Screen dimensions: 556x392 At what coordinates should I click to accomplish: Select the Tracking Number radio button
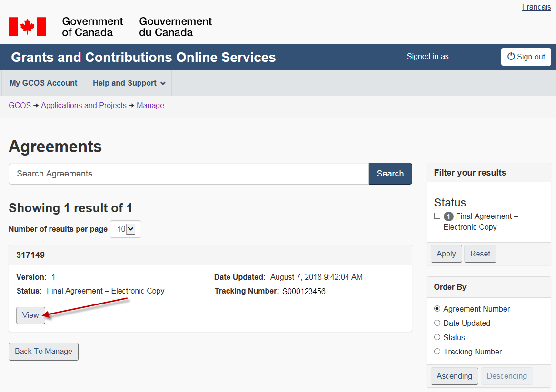pos(437,352)
